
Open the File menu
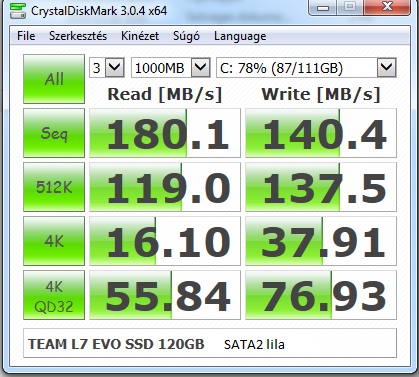pyautogui.click(x=26, y=36)
